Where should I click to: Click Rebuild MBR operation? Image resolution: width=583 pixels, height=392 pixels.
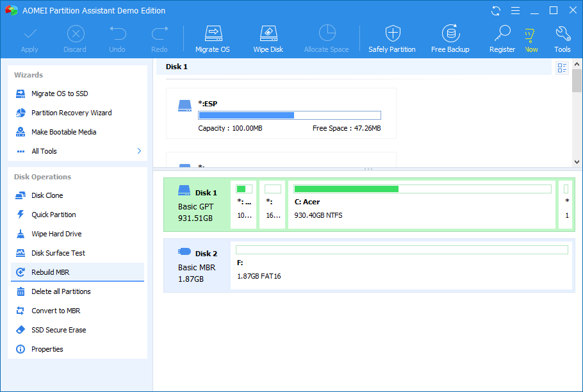click(x=78, y=272)
